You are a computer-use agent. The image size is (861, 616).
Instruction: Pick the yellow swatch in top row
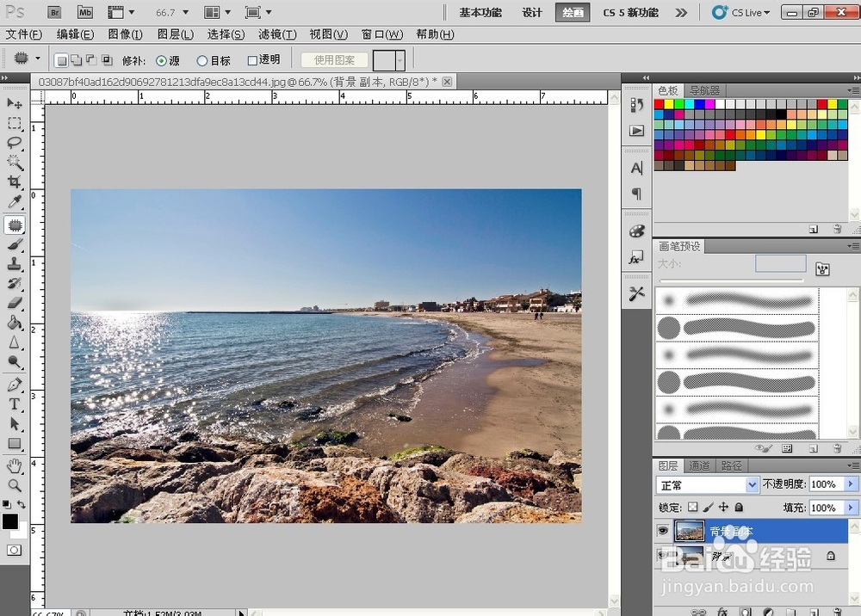(x=669, y=104)
